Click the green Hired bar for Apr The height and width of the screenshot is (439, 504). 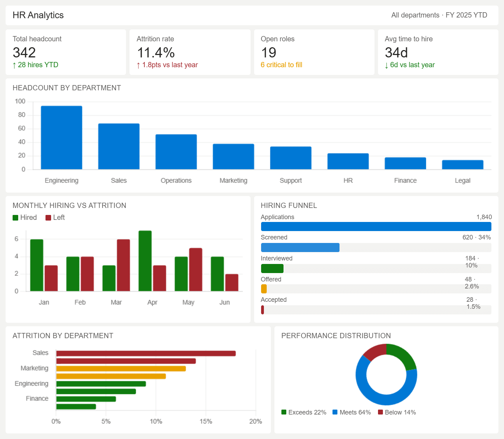[x=145, y=261]
